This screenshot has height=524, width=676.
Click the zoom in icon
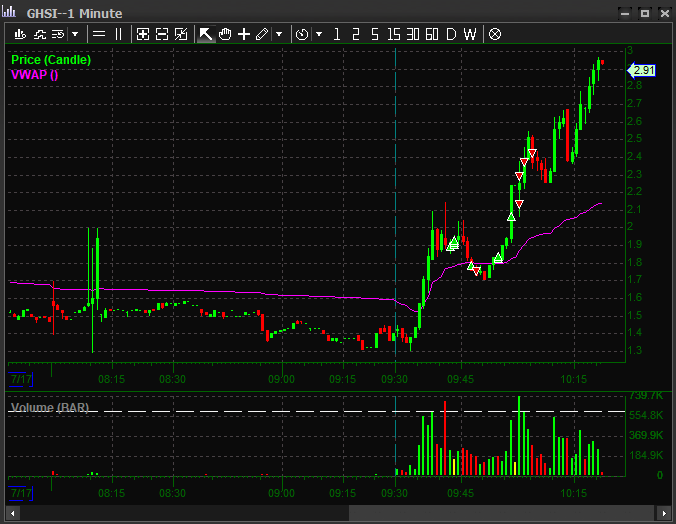pyautogui.click(x=143, y=34)
